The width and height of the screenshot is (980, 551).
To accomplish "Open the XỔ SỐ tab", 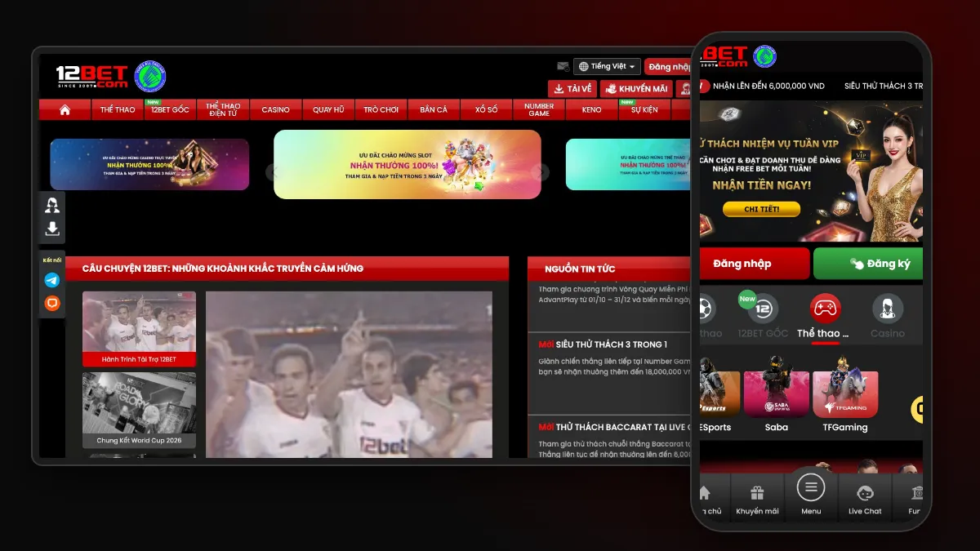I will (x=487, y=109).
